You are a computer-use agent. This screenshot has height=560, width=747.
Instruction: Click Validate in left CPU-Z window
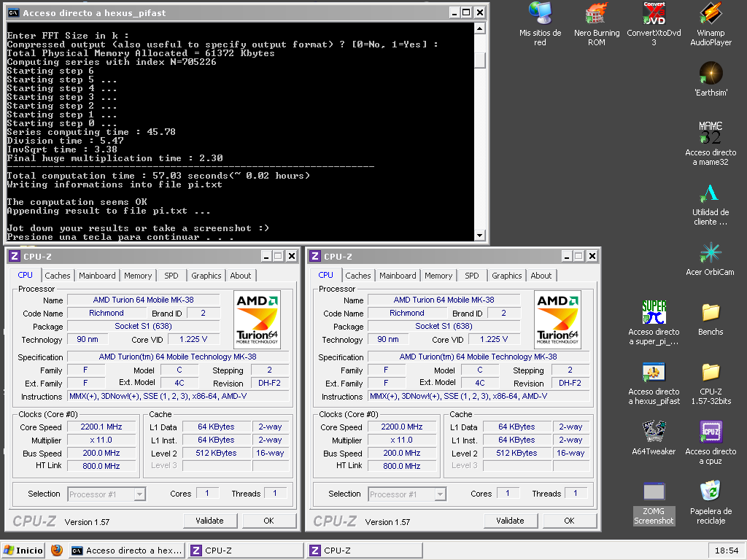pyautogui.click(x=209, y=521)
